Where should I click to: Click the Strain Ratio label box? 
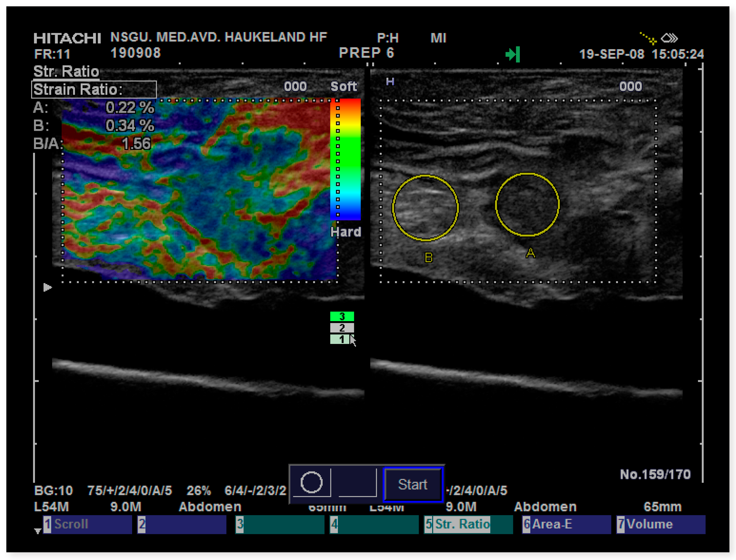click(94, 89)
